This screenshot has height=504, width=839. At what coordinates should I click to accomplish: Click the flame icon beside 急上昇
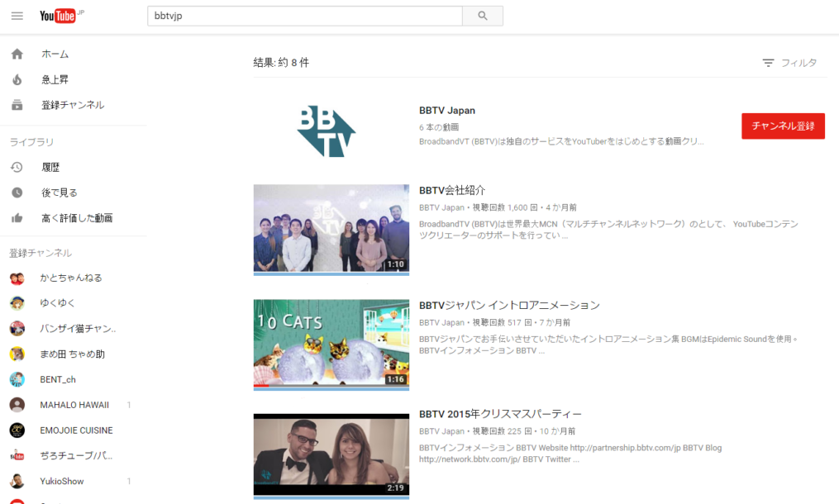(17, 79)
